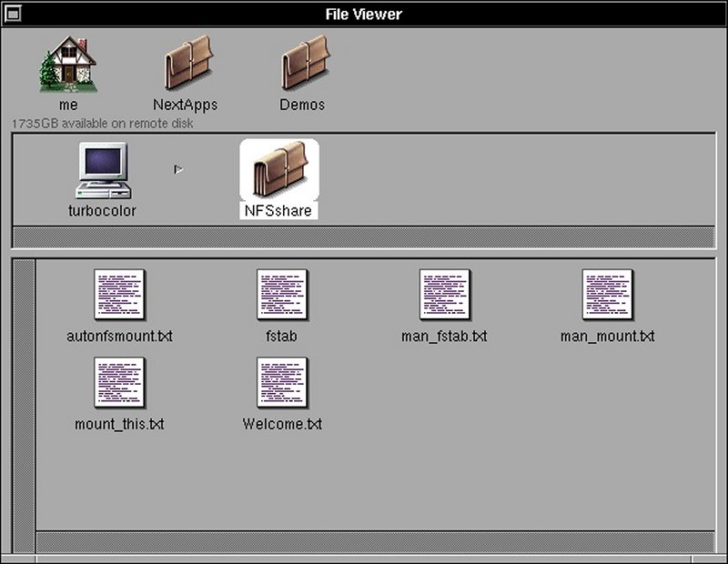Image resolution: width=728 pixels, height=564 pixels.
Task: Click the Welcome.txt filename label
Action: (x=282, y=424)
